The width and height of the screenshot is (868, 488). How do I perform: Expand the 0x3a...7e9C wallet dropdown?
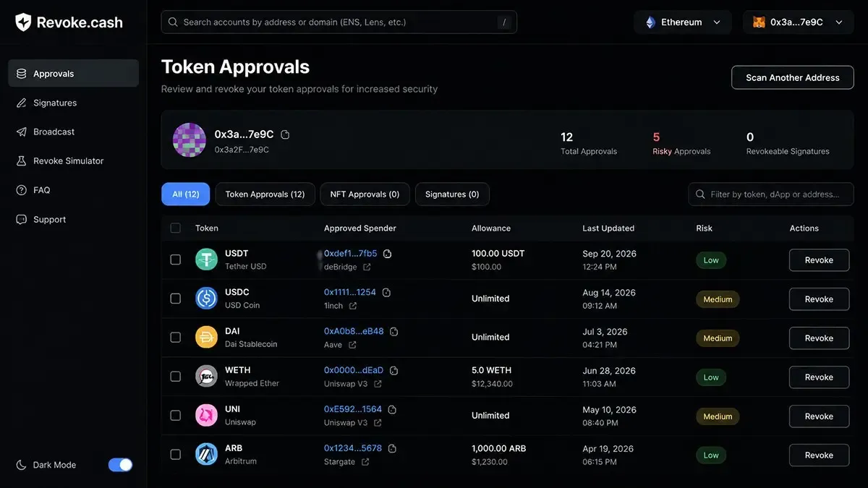798,22
